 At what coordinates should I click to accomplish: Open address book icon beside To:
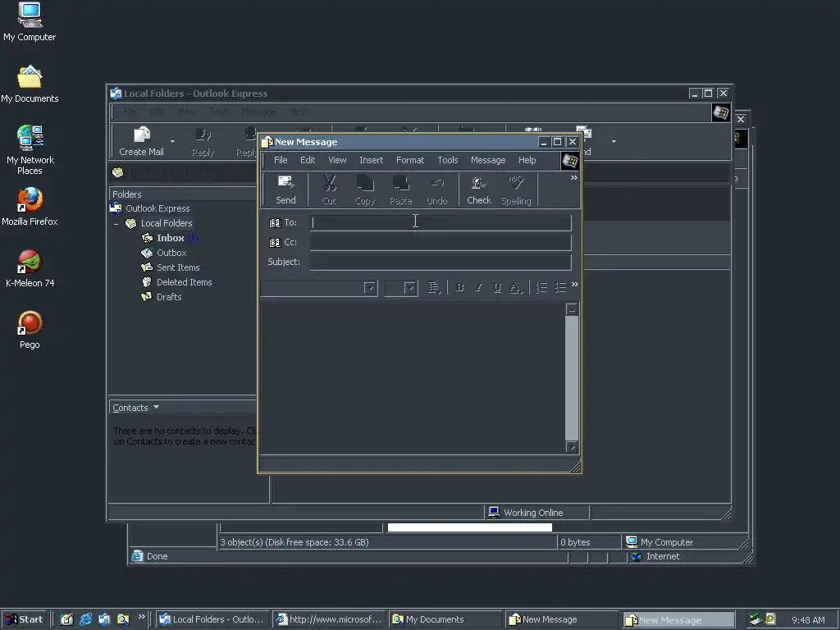(x=275, y=223)
